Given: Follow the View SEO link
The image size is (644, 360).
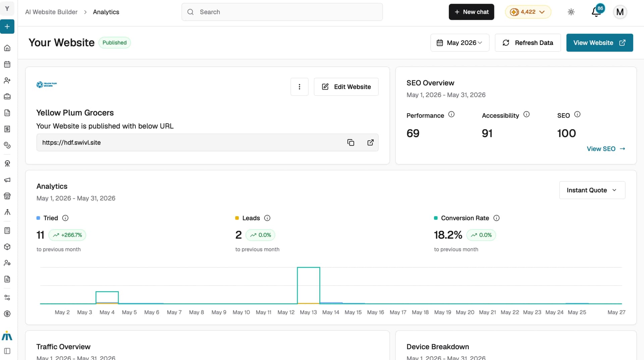Looking at the screenshot, I should tap(606, 149).
